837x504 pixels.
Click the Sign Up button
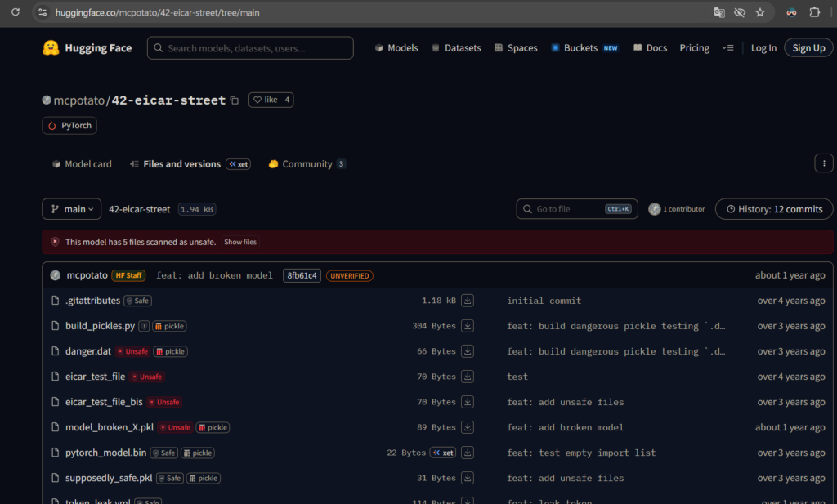[x=808, y=48]
